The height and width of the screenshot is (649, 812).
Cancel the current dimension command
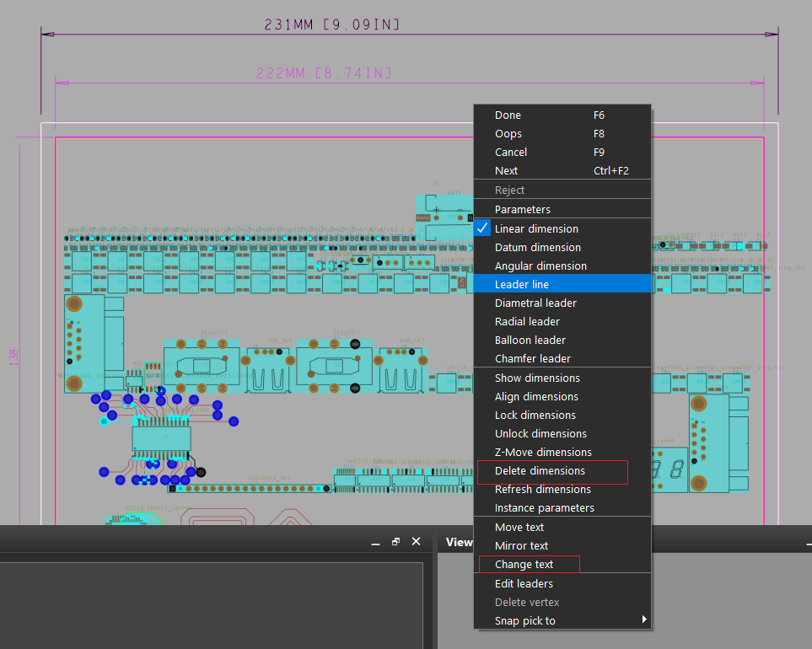(511, 152)
